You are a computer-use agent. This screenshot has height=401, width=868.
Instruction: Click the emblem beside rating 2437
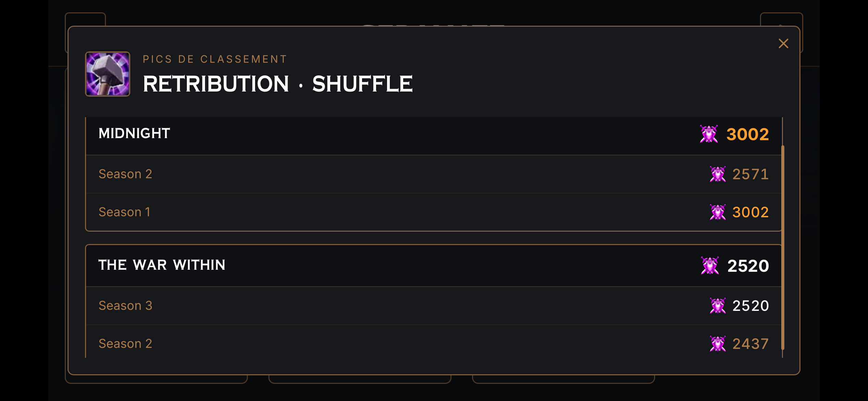coord(718,344)
